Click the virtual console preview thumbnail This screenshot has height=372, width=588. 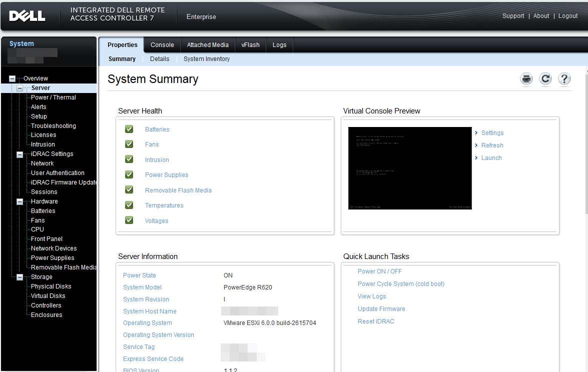(410, 168)
